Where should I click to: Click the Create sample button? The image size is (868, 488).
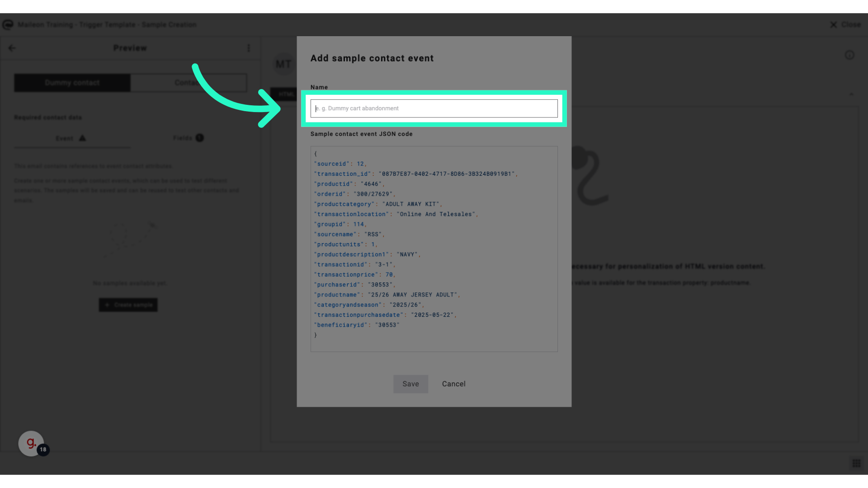pyautogui.click(x=128, y=305)
